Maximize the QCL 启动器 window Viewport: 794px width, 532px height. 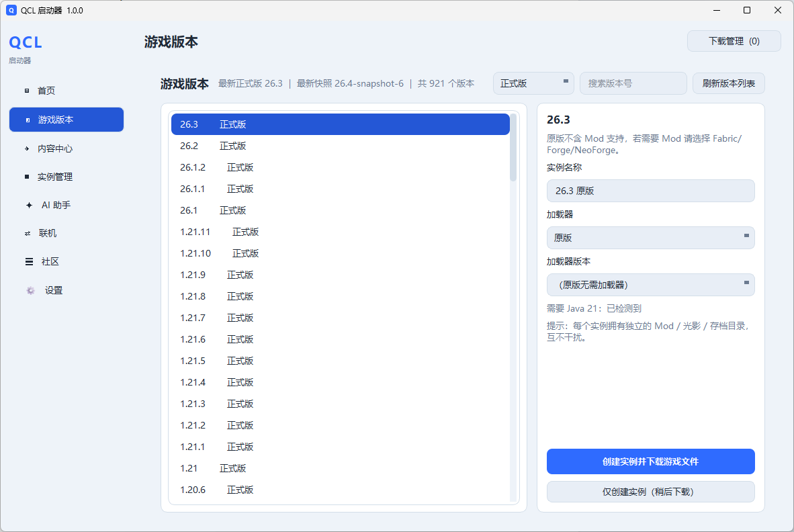[x=747, y=10]
